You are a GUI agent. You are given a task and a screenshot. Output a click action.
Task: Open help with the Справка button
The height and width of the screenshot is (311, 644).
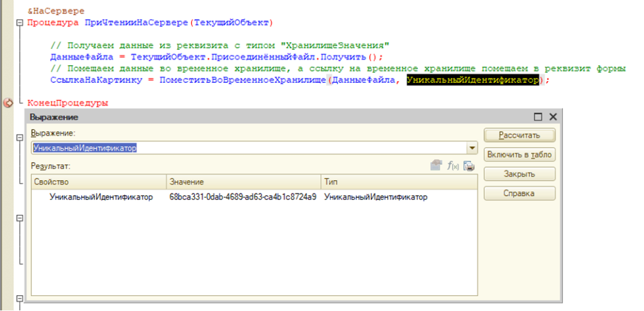coord(519,194)
